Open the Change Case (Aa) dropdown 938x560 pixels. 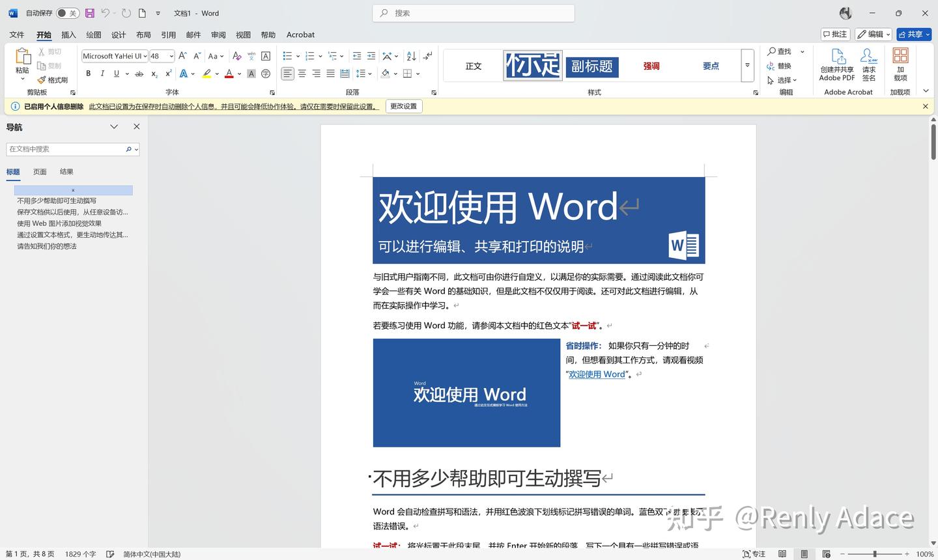pos(216,56)
